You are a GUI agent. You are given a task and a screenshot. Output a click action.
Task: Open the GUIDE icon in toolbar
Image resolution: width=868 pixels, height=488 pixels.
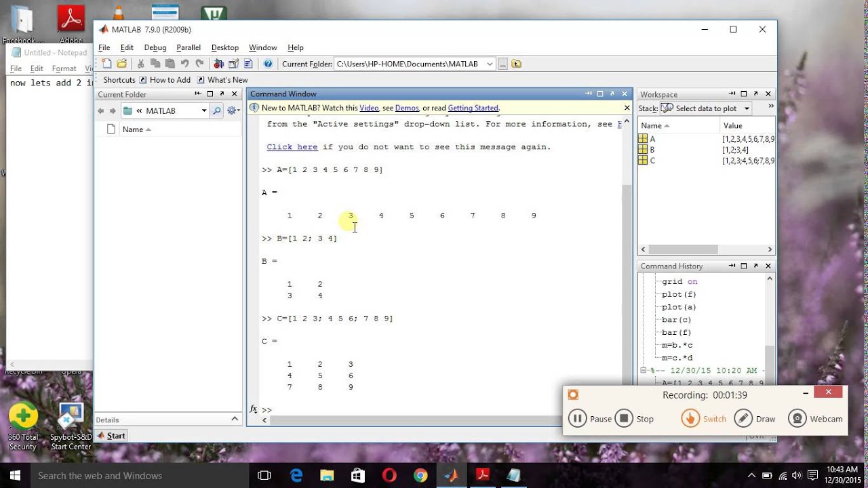pyautogui.click(x=233, y=64)
